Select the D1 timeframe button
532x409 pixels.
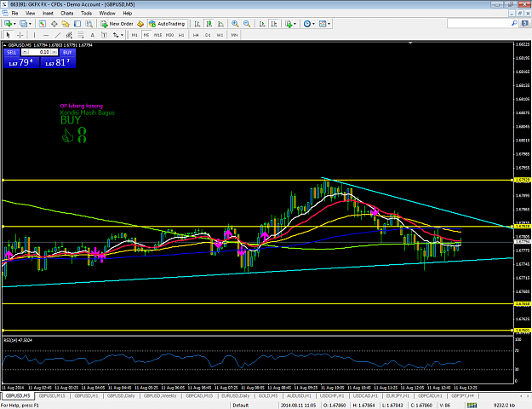coord(208,35)
